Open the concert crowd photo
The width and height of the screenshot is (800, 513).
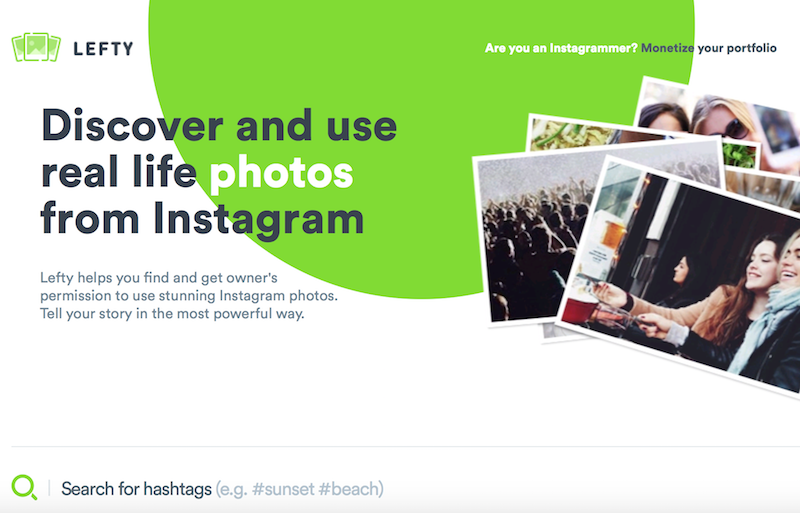pyautogui.click(x=531, y=240)
